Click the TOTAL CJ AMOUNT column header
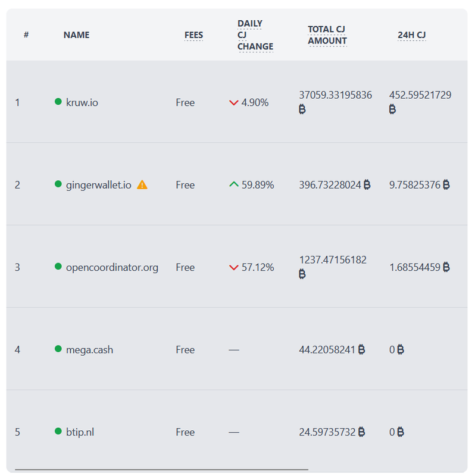The height and width of the screenshot is (476, 475). tap(327, 35)
